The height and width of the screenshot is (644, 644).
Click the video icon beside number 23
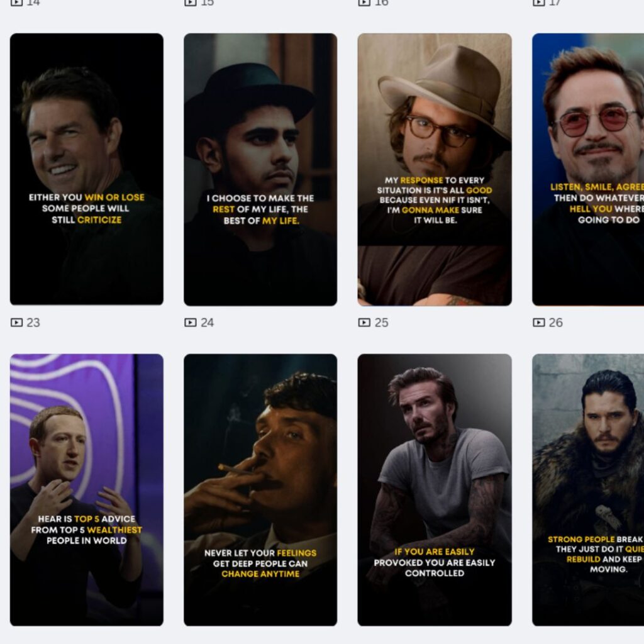point(16,323)
